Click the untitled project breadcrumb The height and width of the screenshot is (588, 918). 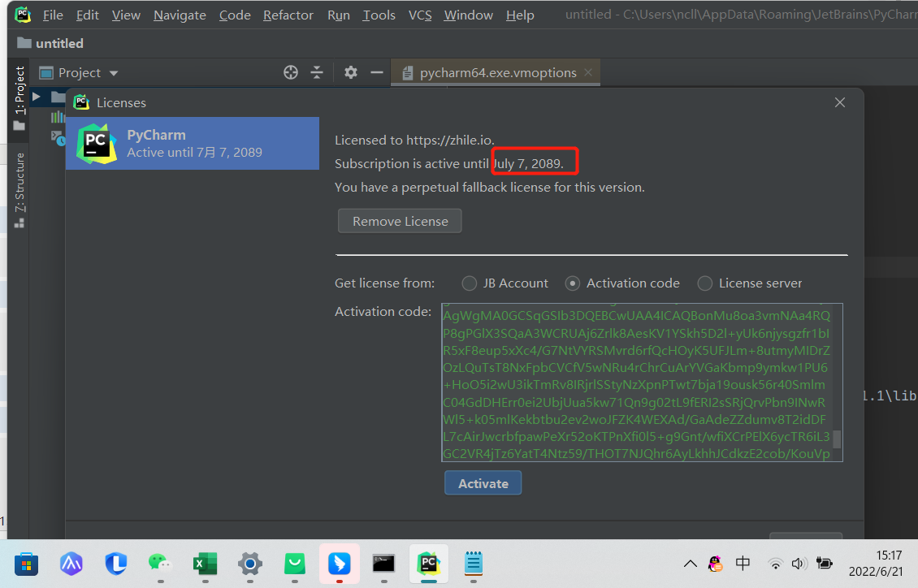coord(50,43)
